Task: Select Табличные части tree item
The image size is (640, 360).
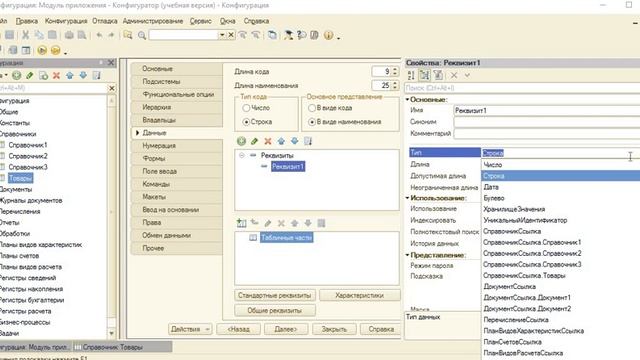Action: point(287,238)
